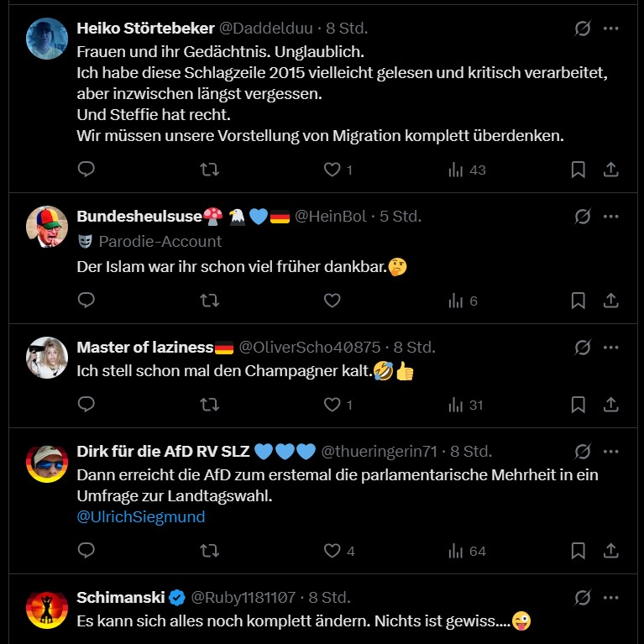This screenshot has height=644, width=644.
Task: Repost Heiko Störtebeker's tweet
Action: click(209, 170)
